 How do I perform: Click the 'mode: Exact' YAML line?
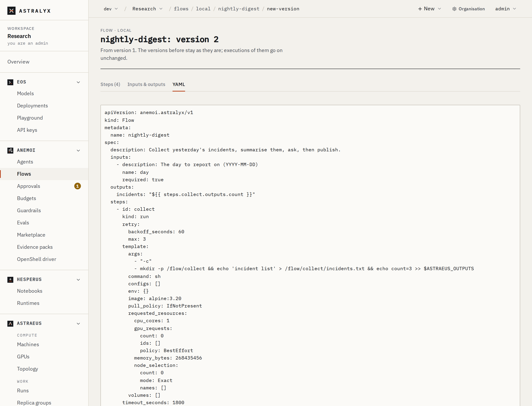click(156, 380)
